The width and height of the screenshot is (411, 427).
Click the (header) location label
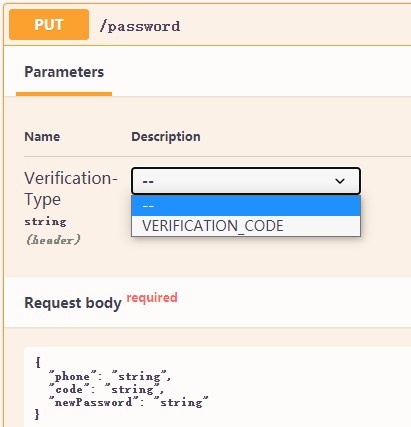tap(53, 240)
